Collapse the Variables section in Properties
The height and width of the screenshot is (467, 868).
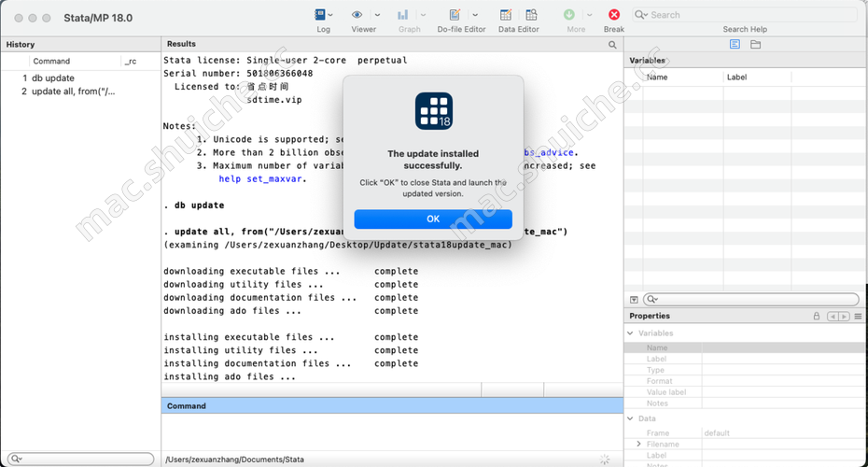(x=632, y=333)
